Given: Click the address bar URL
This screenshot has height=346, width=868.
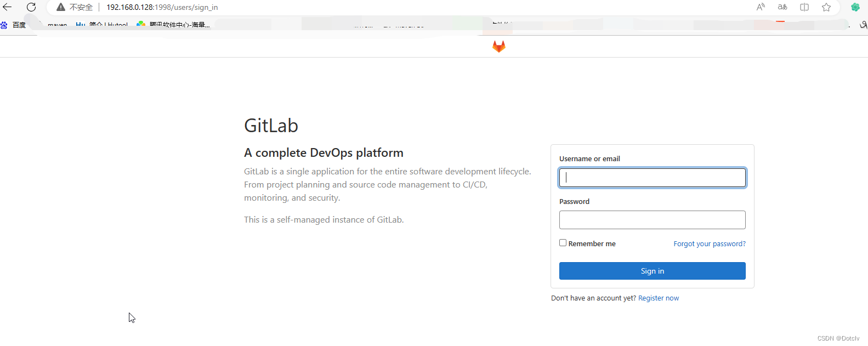Looking at the screenshot, I should click(162, 7).
